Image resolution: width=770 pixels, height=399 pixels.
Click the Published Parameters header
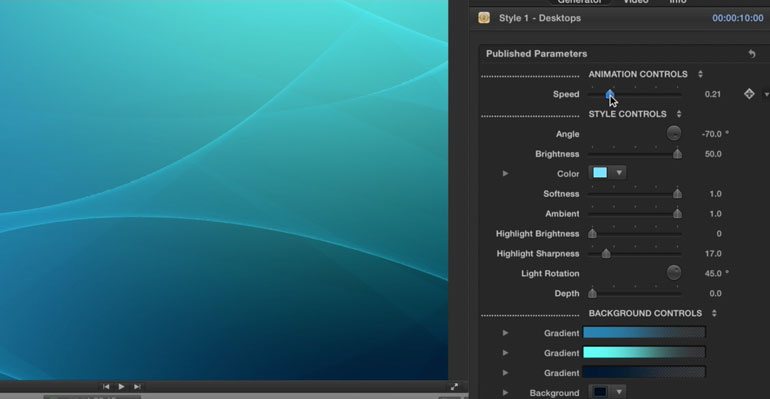[x=536, y=54]
